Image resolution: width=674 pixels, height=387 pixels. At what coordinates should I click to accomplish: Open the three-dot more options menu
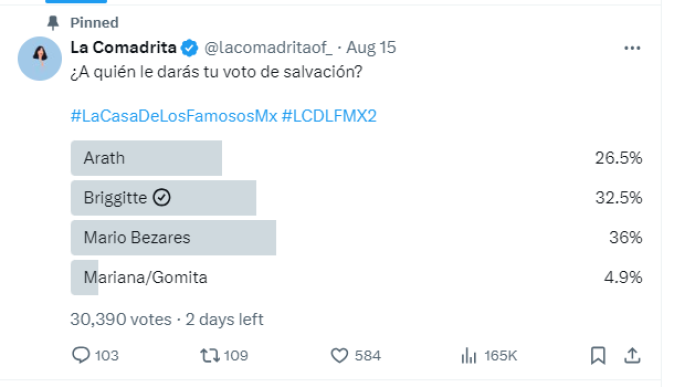click(632, 48)
